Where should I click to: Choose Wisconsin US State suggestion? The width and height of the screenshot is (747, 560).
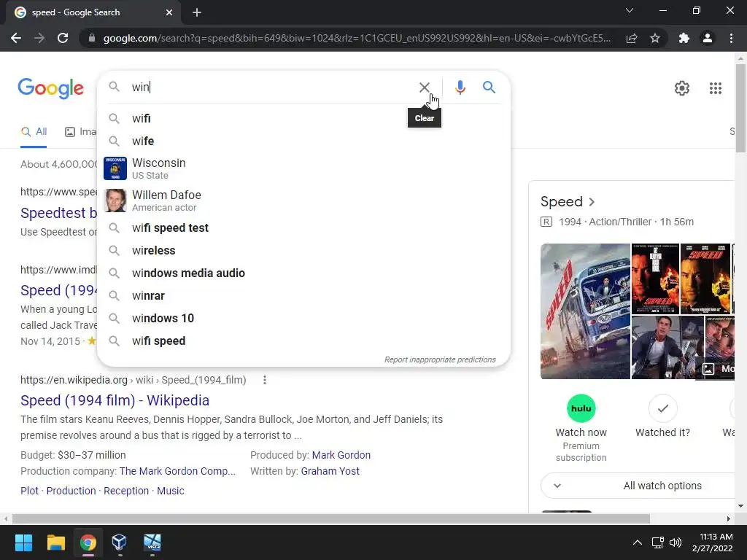click(x=303, y=168)
